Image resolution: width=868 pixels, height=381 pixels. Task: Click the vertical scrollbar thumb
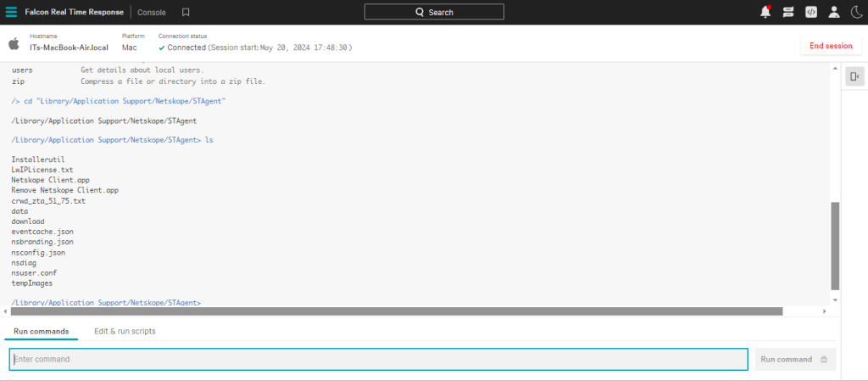pos(835,246)
